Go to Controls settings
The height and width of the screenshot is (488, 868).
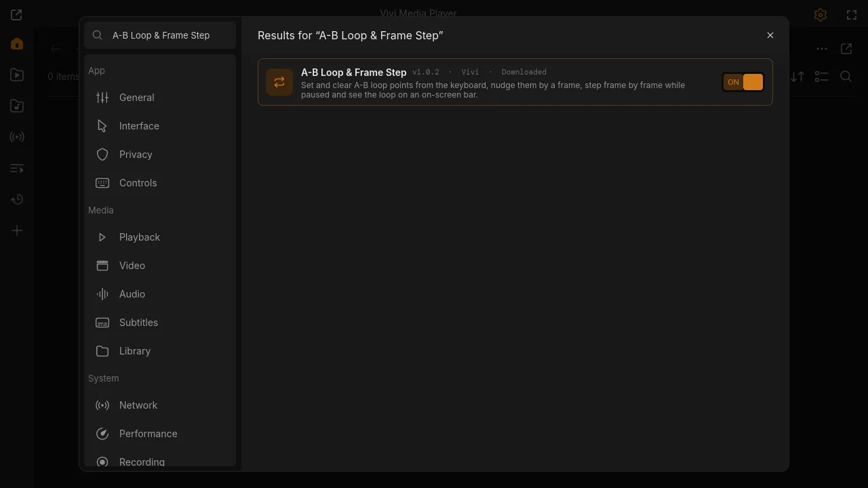160,183
